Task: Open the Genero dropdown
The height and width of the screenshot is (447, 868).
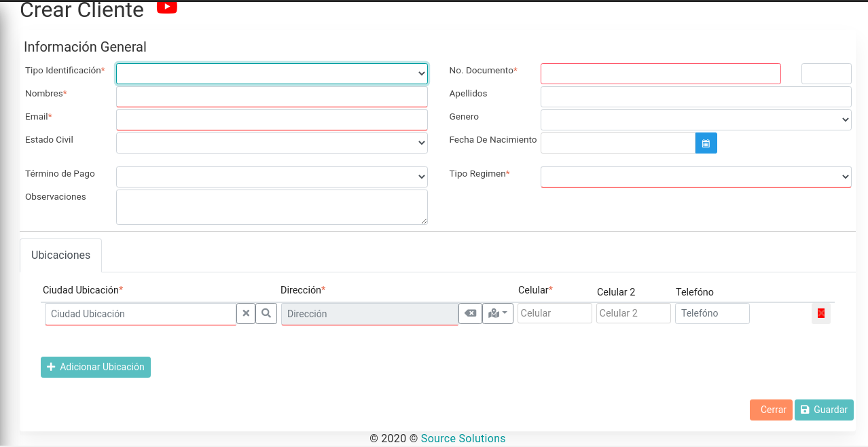Action: point(696,120)
